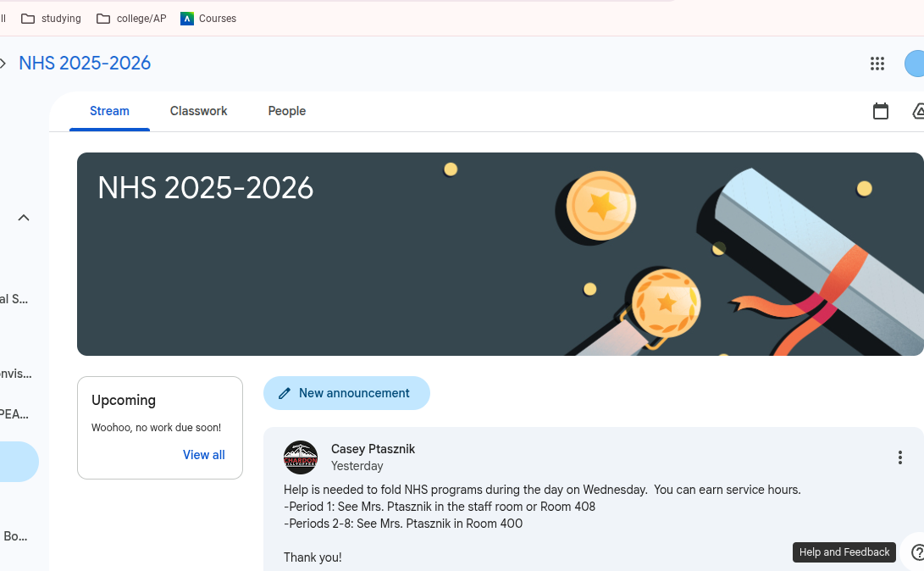
Task: Select the highlighted class item in the sidebar
Action: point(18,462)
